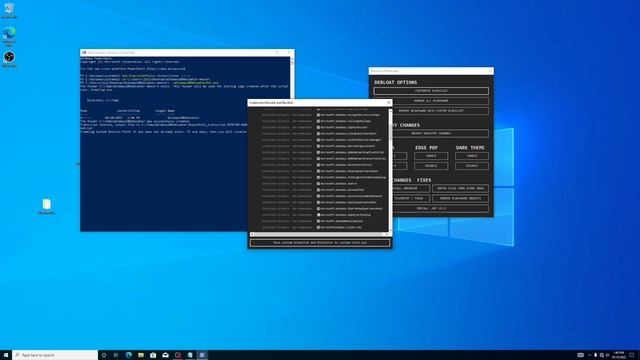Toggle Microsoft.Windows.NarratorQuickStart checkbox
The image size is (640, 360).
(318, 146)
